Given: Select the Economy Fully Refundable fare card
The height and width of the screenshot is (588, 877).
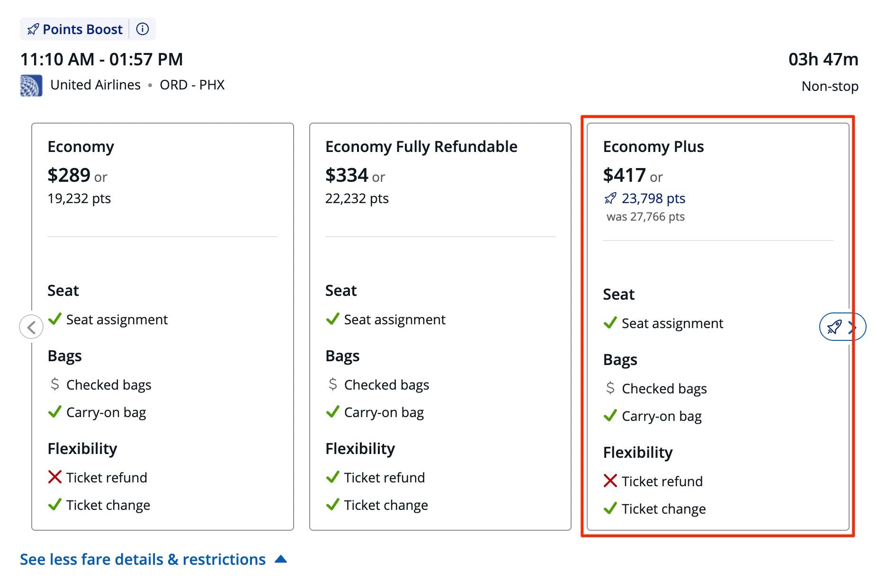Looking at the screenshot, I should [x=440, y=327].
